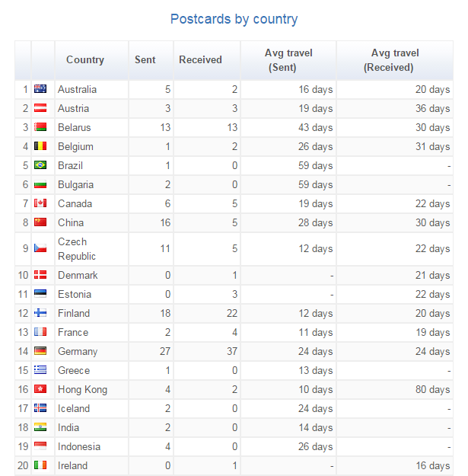Click the Belarus flag icon

click(x=40, y=127)
